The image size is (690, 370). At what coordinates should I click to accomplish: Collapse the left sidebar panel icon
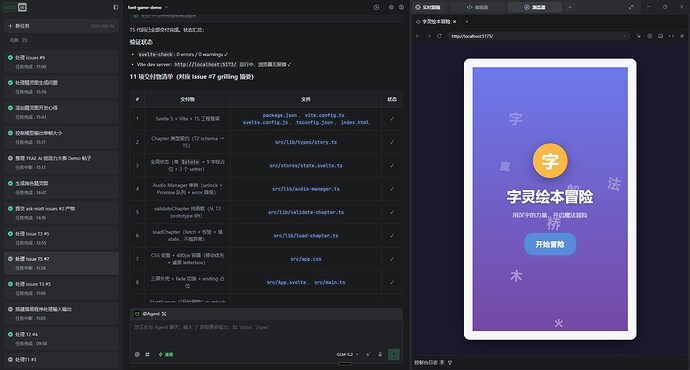pyautogui.click(x=116, y=7)
